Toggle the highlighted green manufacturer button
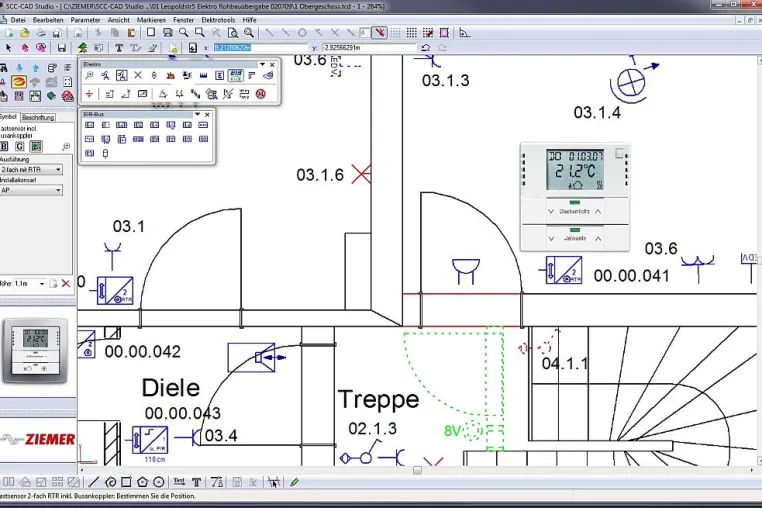Screen dimensions: 762x508 (36, 146)
